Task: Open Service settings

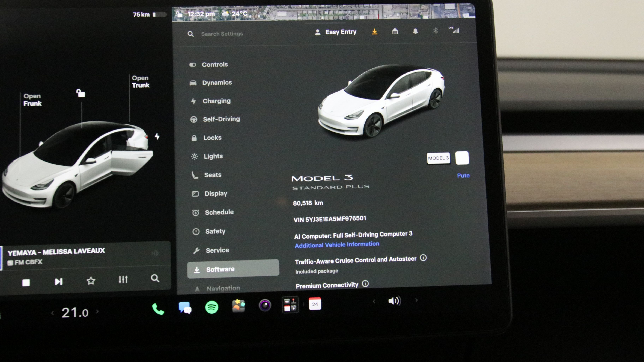Action: 211,250
